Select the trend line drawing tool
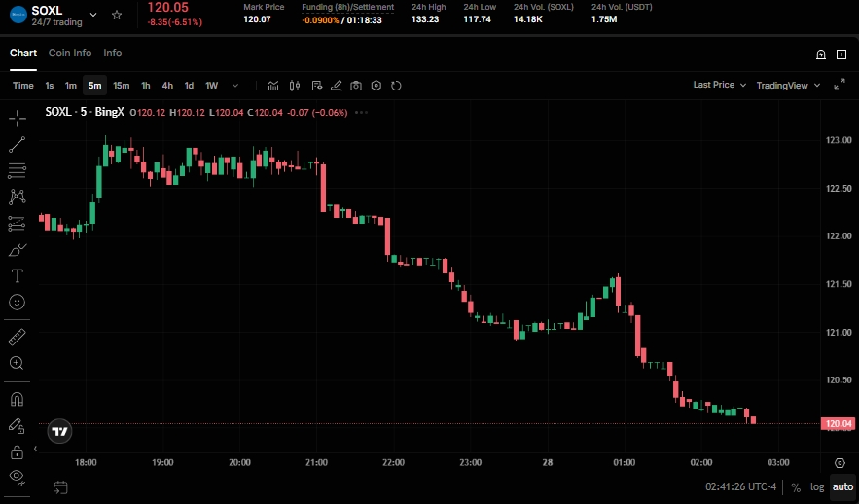The height and width of the screenshot is (504, 859). (17, 145)
